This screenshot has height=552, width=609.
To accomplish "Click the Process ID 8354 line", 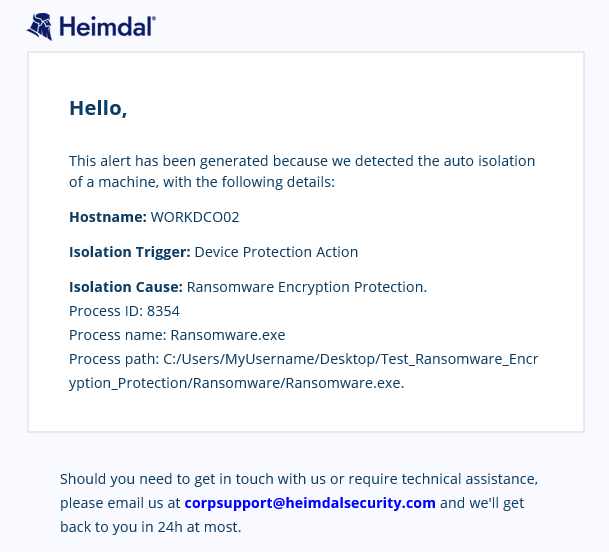I will [x=124, y=311].
